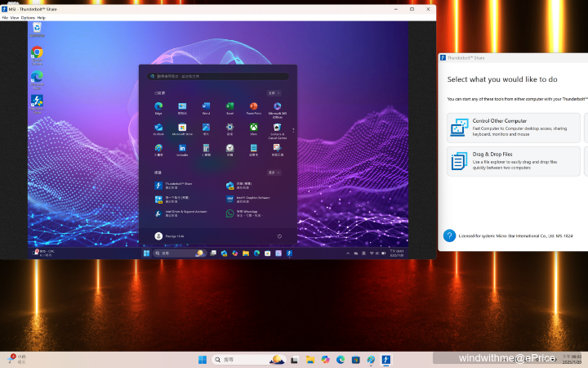The width and height of the screenshot is (588, 368).
Task: Open Thunderbolt Share shortcut on remote desktop
Action: tap(37, 104)
